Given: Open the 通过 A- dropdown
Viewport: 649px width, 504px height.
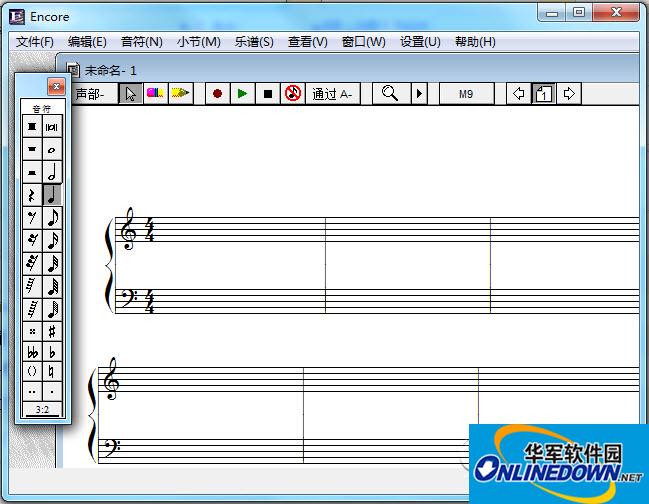Looking at the screenshot, I should [x=332, y=94].
